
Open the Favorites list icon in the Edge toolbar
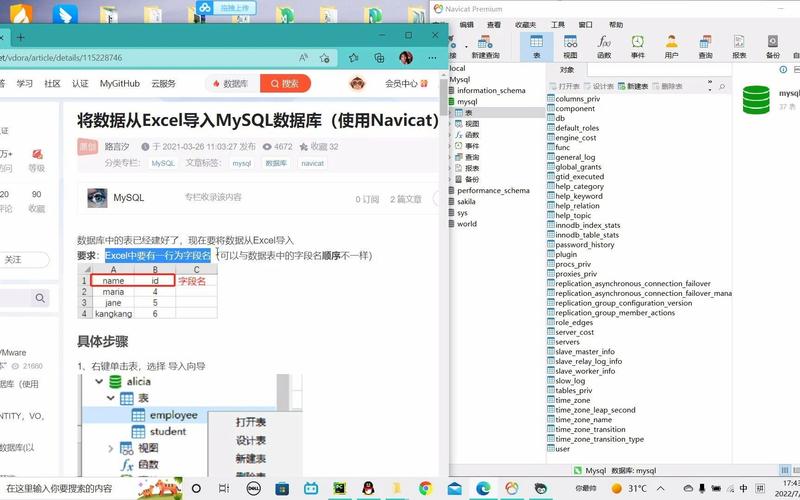click(x=354, y=58)
